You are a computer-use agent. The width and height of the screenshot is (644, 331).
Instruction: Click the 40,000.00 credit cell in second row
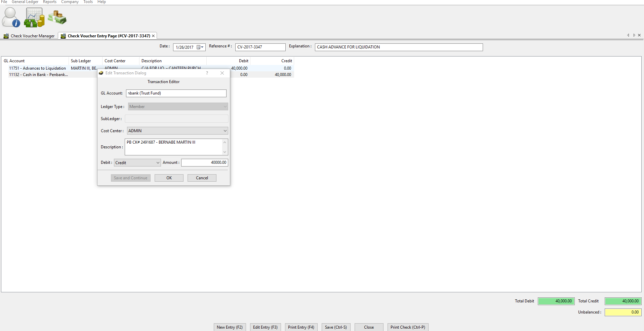click(x=283, y=75)
